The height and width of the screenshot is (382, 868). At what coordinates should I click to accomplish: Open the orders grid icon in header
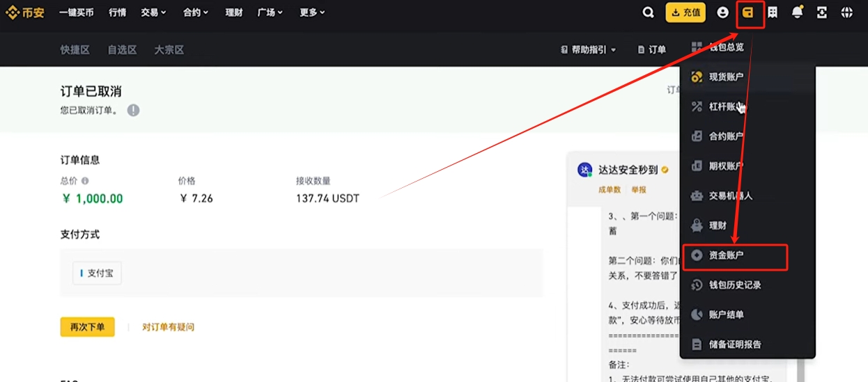[x=773, y=13]
